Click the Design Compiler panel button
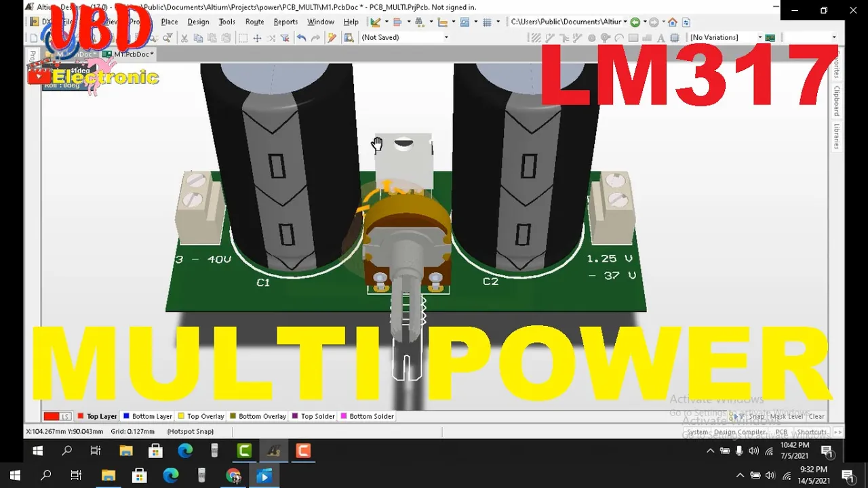 (740, 432)
